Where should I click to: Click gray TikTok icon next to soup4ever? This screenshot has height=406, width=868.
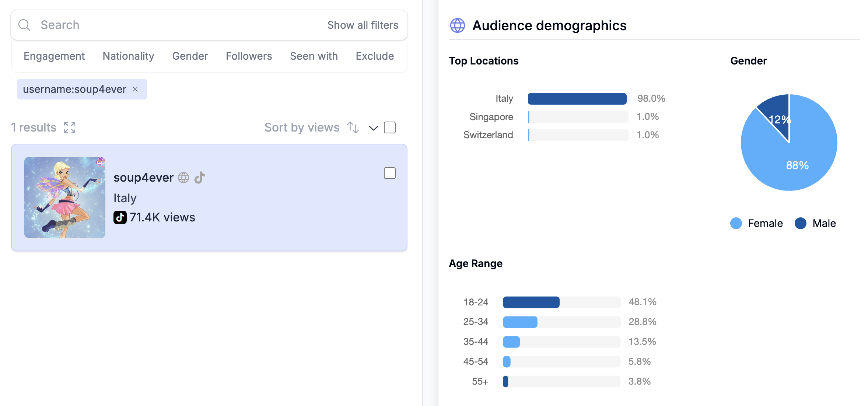[x=199, y=178]
